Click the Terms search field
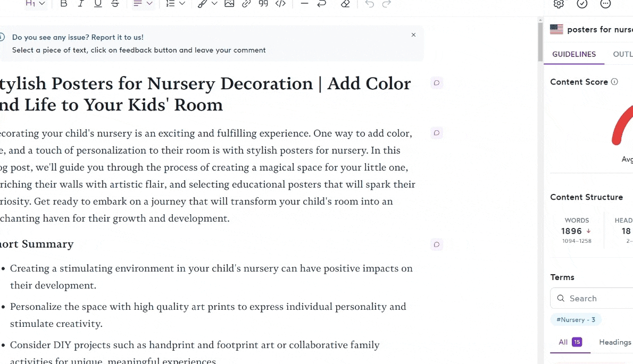The image size is (633, 364). [x=592, y=298]
